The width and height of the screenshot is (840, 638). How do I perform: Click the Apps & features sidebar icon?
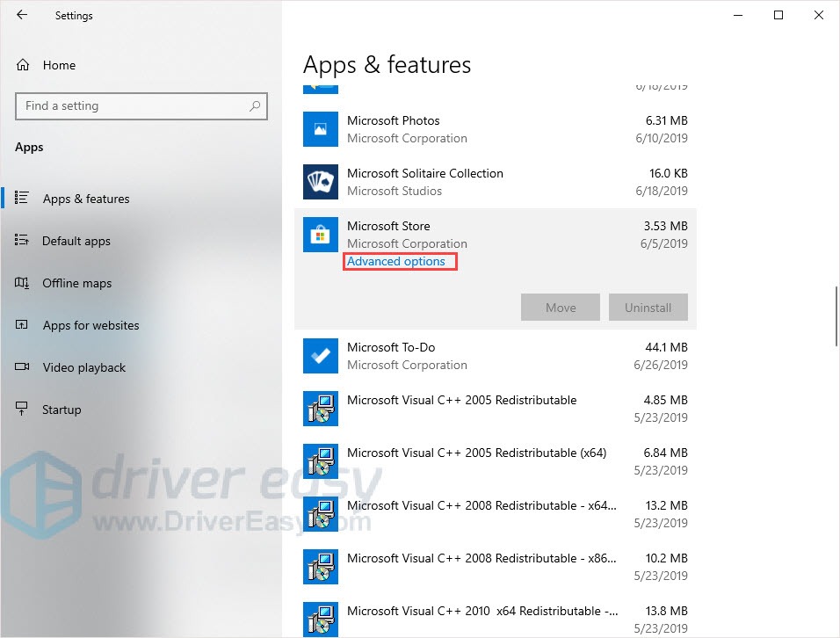[x=21, y=198]
